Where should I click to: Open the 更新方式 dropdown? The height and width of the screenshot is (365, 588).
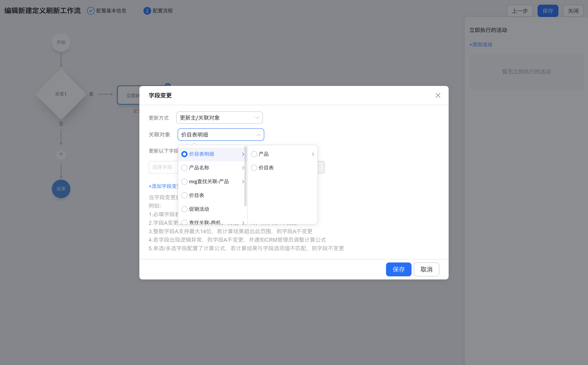coord(219,118)
